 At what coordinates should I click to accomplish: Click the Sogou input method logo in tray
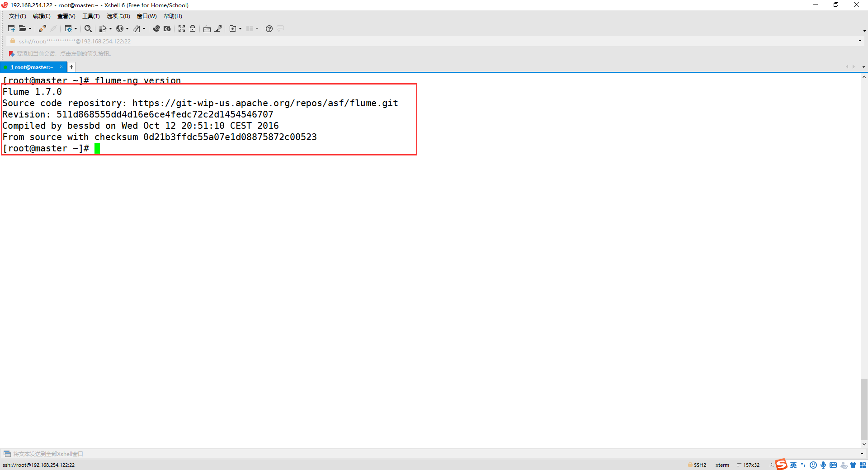point(781,465)
